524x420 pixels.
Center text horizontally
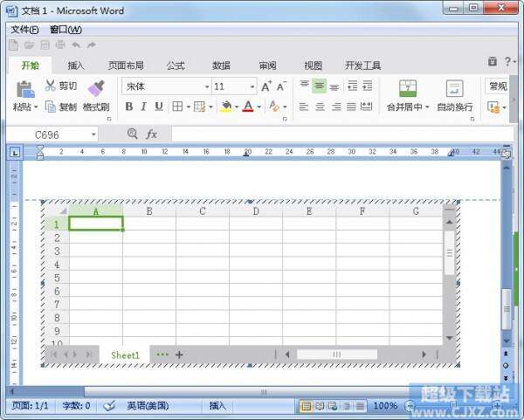[x=320, y=107]
